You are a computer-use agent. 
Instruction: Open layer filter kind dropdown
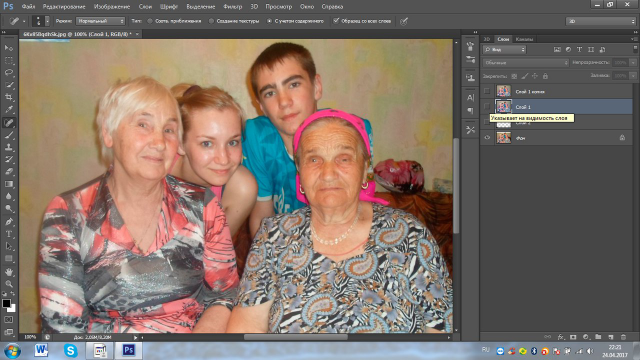pos(504,49)
